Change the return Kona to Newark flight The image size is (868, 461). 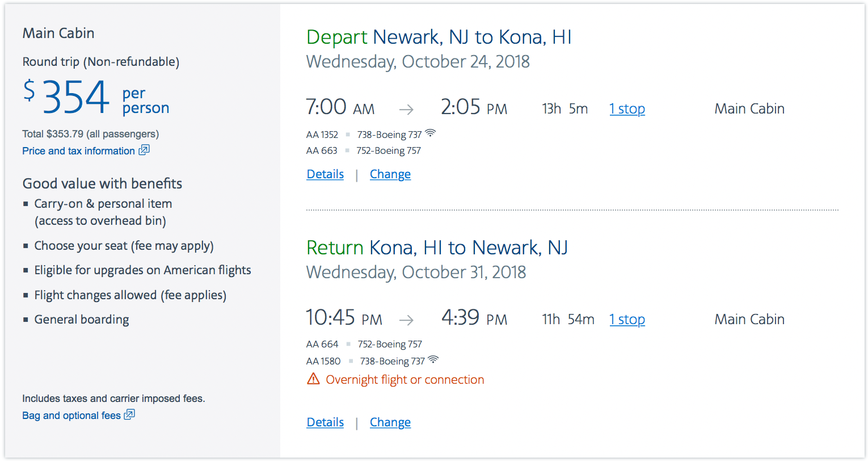click(x=390, y=422)
